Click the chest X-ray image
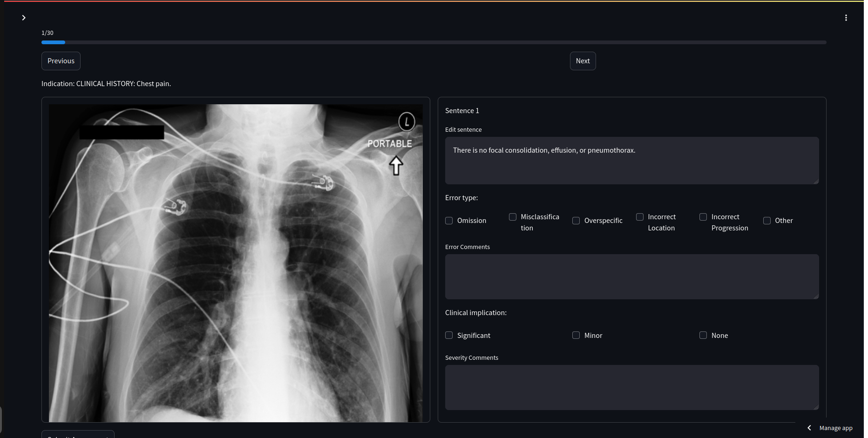The image size is (868, 438). (x=236, y=263)
